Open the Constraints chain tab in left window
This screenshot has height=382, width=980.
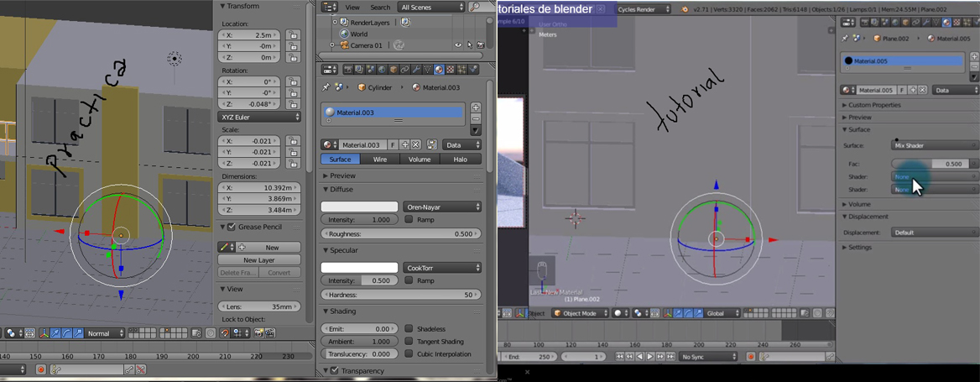coord(405,70)
